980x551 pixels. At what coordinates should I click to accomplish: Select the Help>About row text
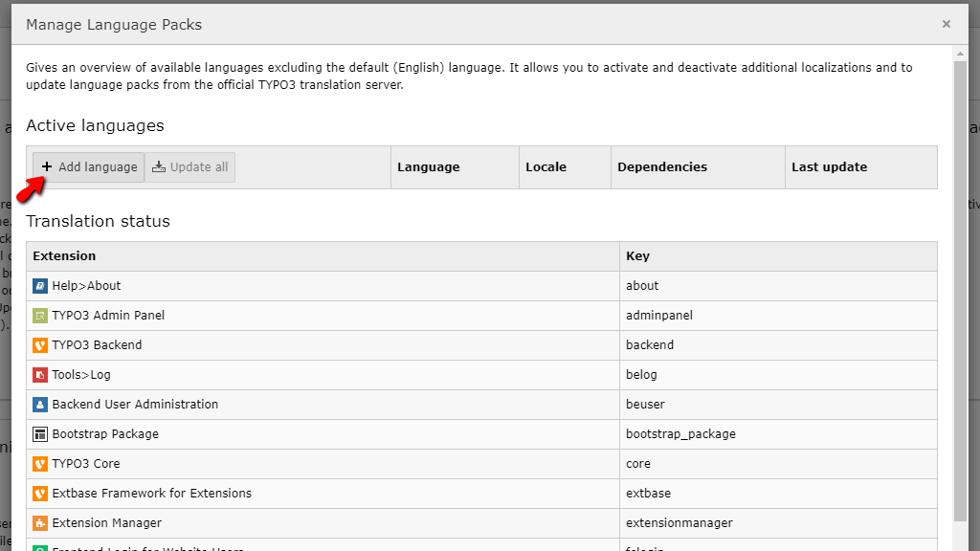click(86, 285)
